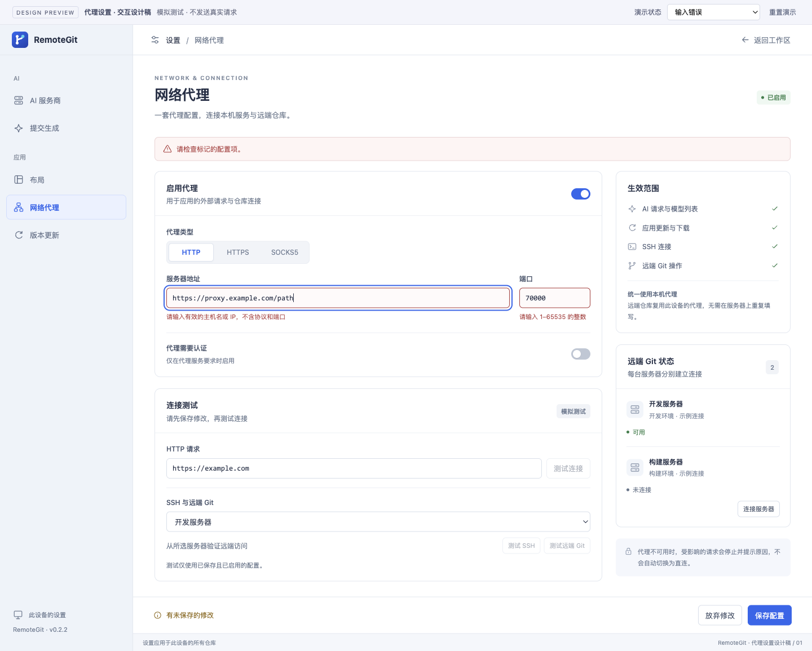Screen dimensions: 812x651
Task: Click the RemoteGit logo icon
Action: click(20, 39)
